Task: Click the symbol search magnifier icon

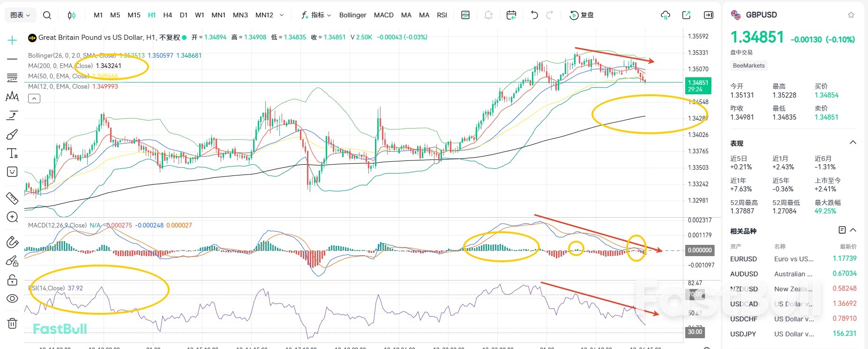Action: pyautogui.click(x=47, y=15)
